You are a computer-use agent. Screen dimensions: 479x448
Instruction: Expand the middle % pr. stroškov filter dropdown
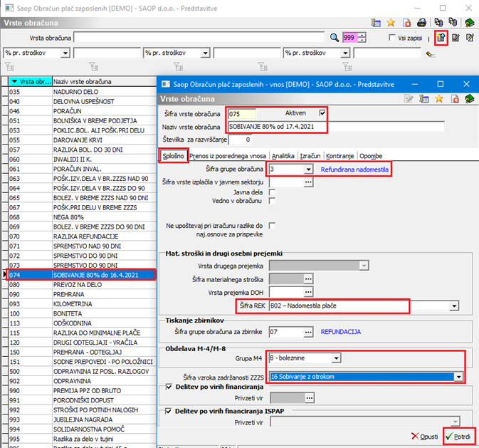(x=205, y=53)
